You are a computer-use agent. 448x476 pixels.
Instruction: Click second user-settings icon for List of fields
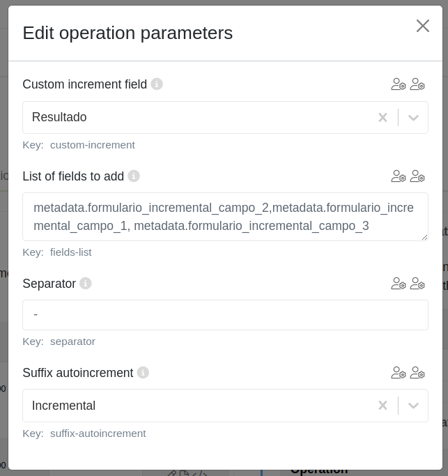point(417,176)
